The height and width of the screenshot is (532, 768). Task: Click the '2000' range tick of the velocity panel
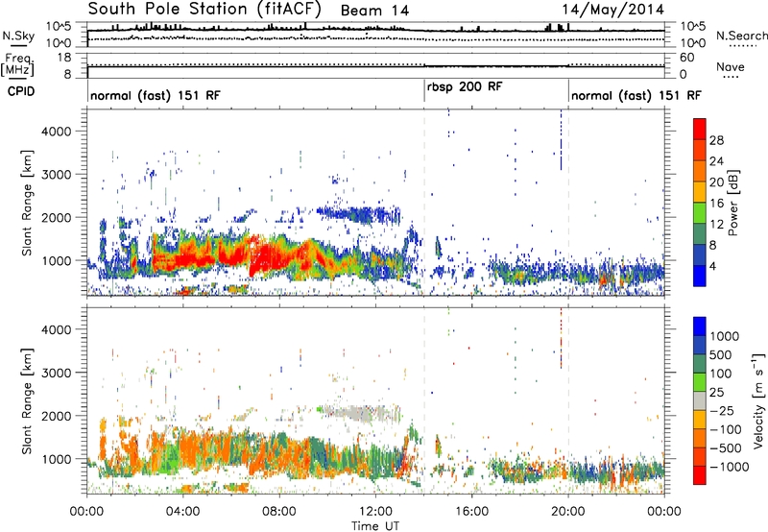pyautogui.click(x=56, y=416)
